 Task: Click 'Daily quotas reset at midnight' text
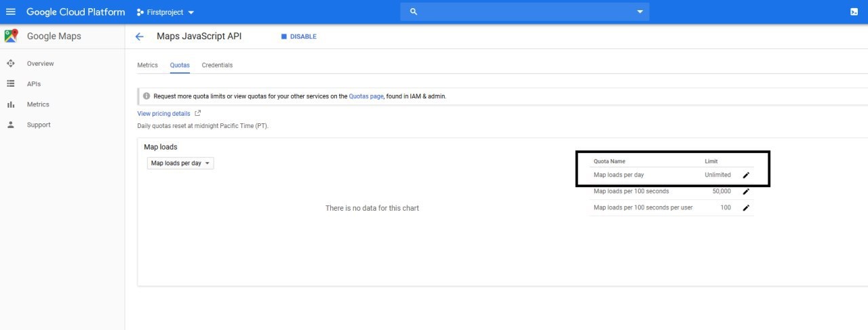[x=203, y=126]
